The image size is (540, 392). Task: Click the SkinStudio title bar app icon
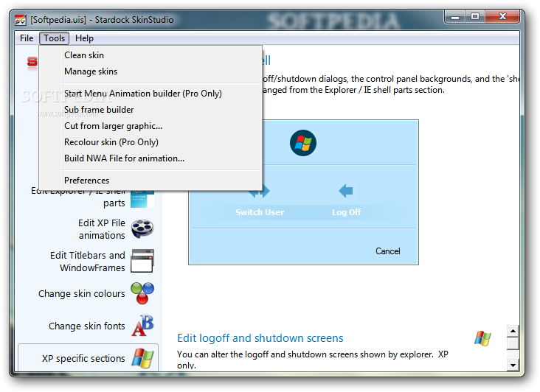21,20
